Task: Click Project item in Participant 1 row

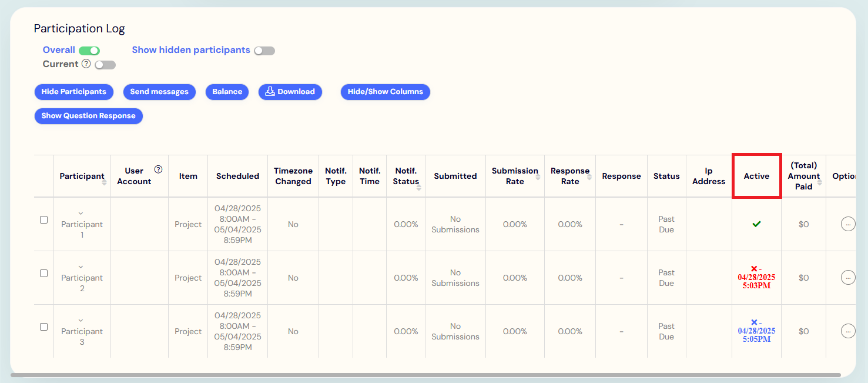Action: 188,224
